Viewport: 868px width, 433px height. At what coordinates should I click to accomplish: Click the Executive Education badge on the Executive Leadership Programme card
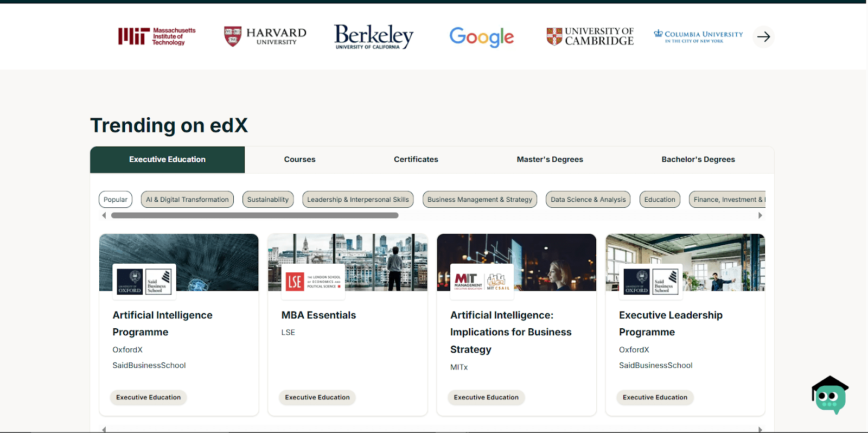coord(655,398)
